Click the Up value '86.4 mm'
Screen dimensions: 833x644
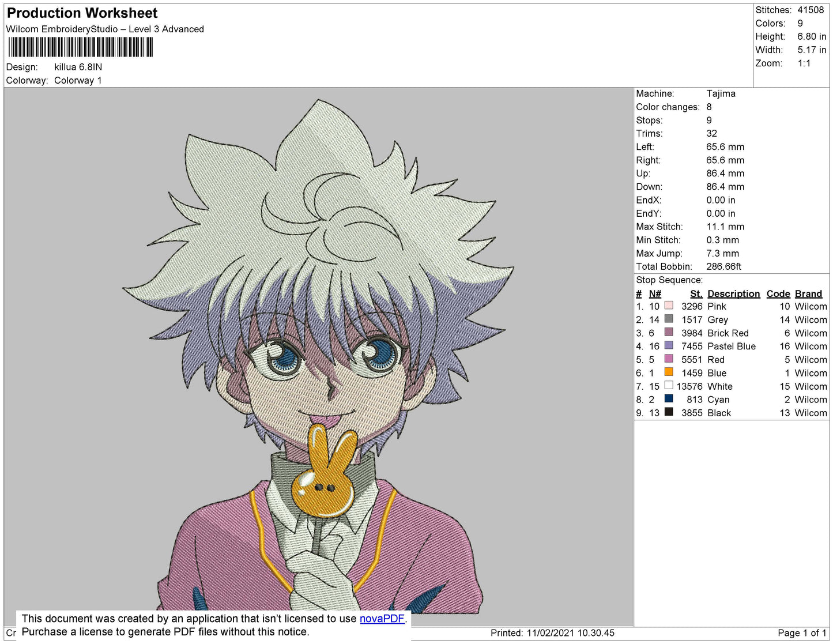point(725,173)
